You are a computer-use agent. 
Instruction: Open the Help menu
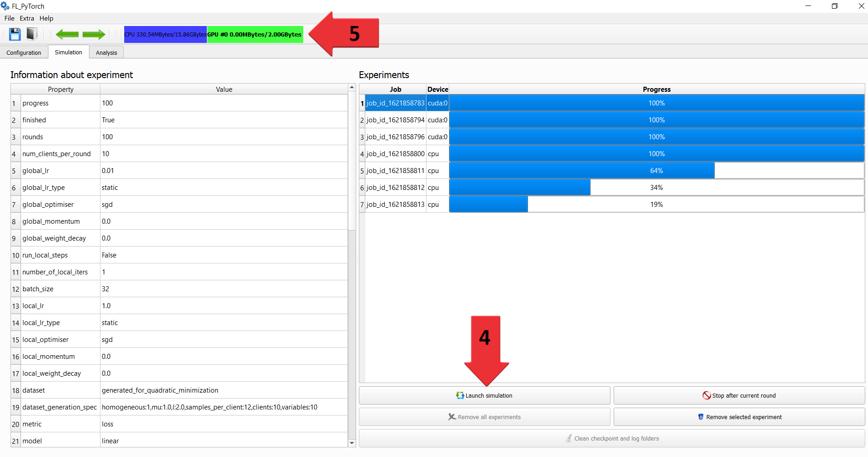(x=46, y=18)
